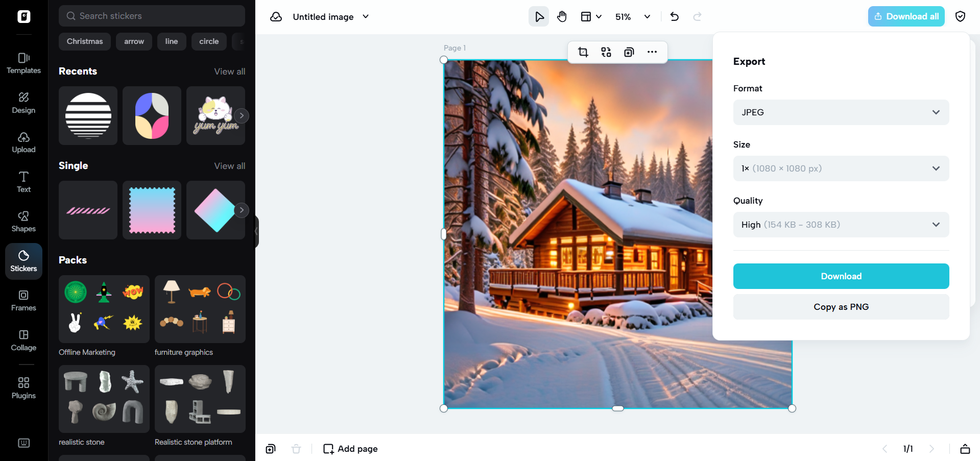Select the arrow sticker category chip

(134, 41)
